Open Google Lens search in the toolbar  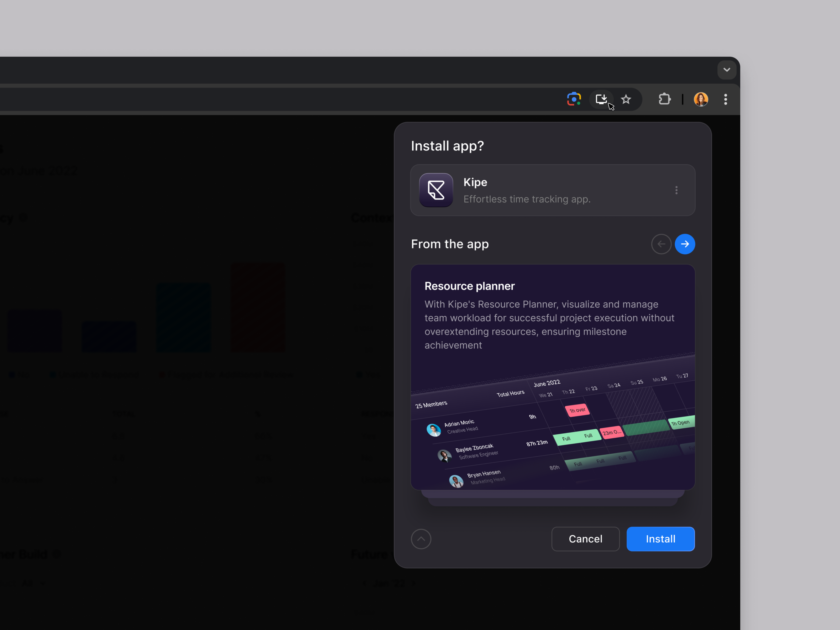coord(574,99)
